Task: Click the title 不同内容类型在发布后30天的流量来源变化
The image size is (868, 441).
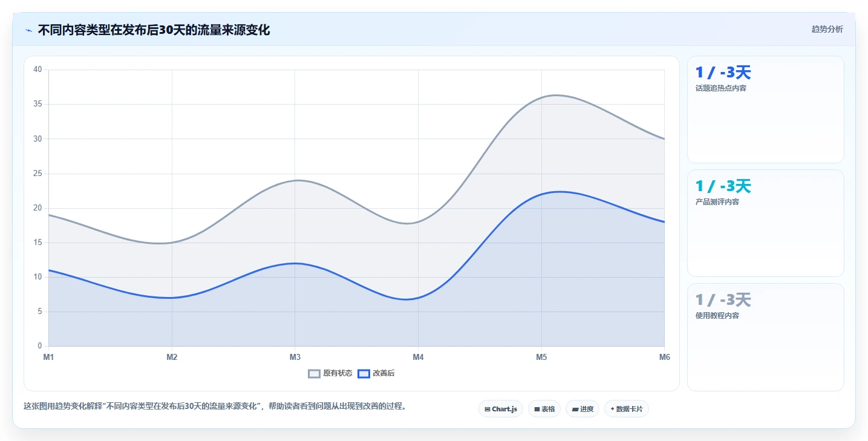Action: tap(154, 30)
